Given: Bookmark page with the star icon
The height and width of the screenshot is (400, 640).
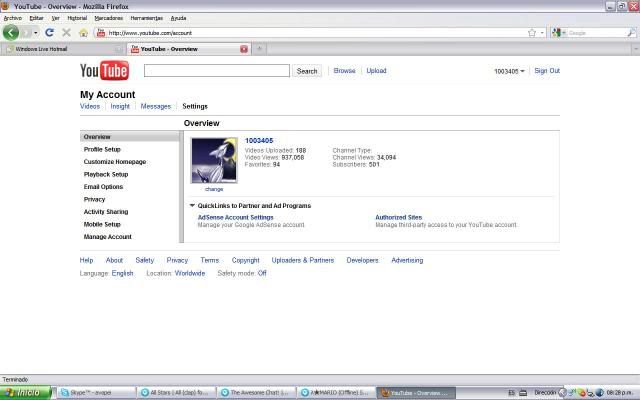Looking at the screenshot, I should [532, 32].
